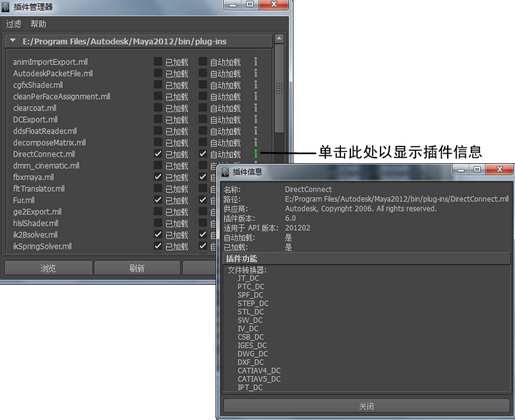Click the 刷新 refresh button
515x420 pixels.
click(137, 268)
